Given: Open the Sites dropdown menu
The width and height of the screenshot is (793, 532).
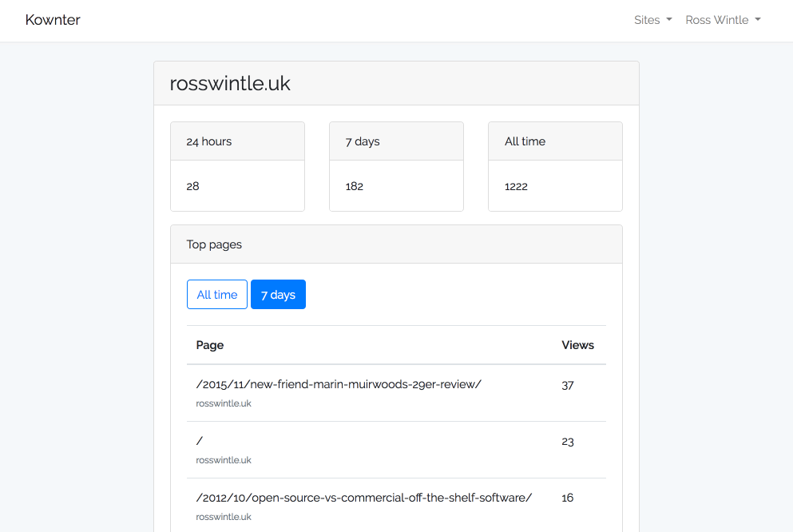Looking at the screenshot, I should pyautogui.click(x=652, y=20).
